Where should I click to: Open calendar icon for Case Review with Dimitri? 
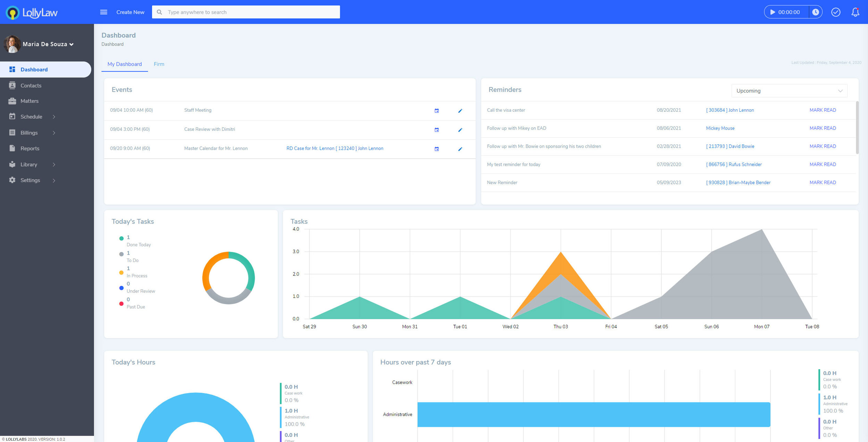point(437,130)
